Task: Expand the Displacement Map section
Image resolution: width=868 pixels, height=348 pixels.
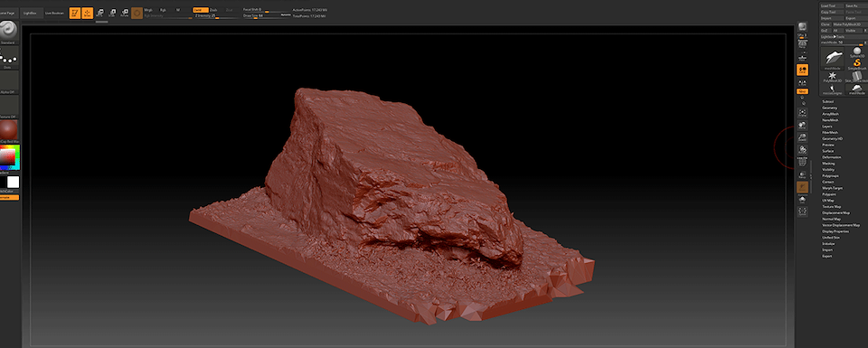Action: click(835, 212)
